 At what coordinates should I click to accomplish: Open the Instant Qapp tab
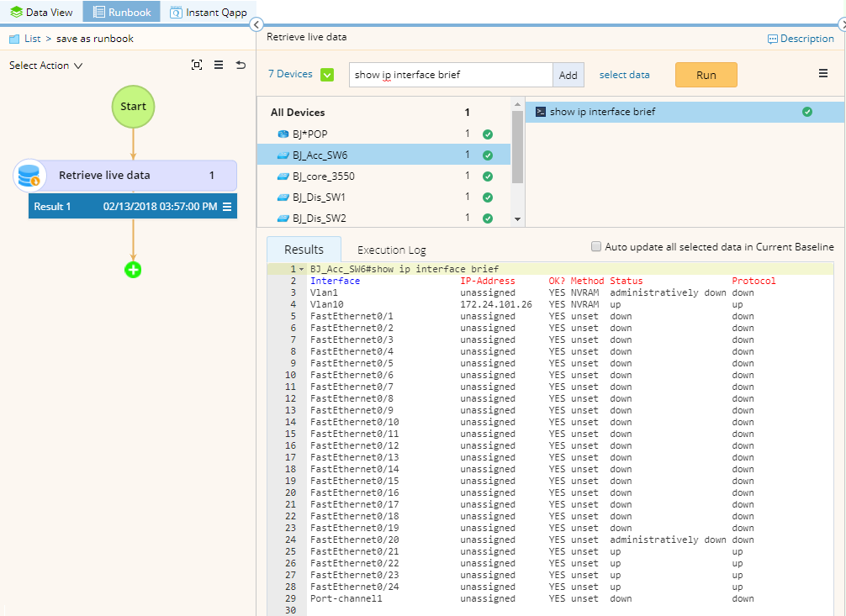(209, 13)
